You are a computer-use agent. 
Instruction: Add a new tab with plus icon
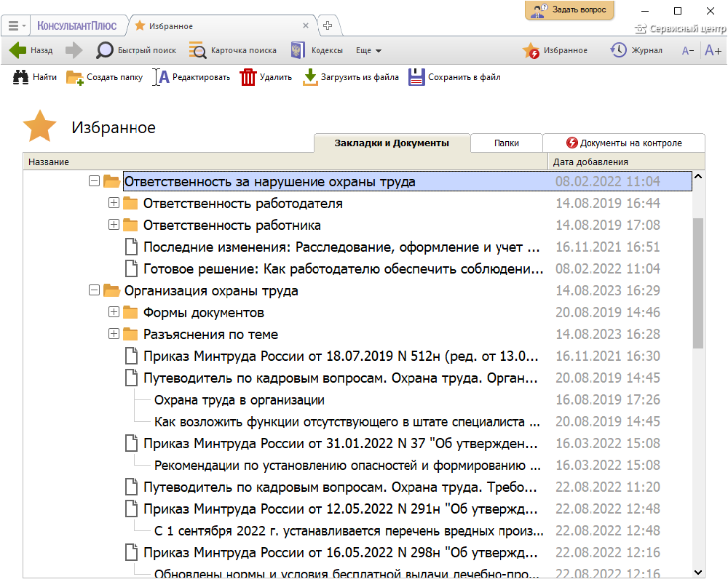[x=328, y=25]
